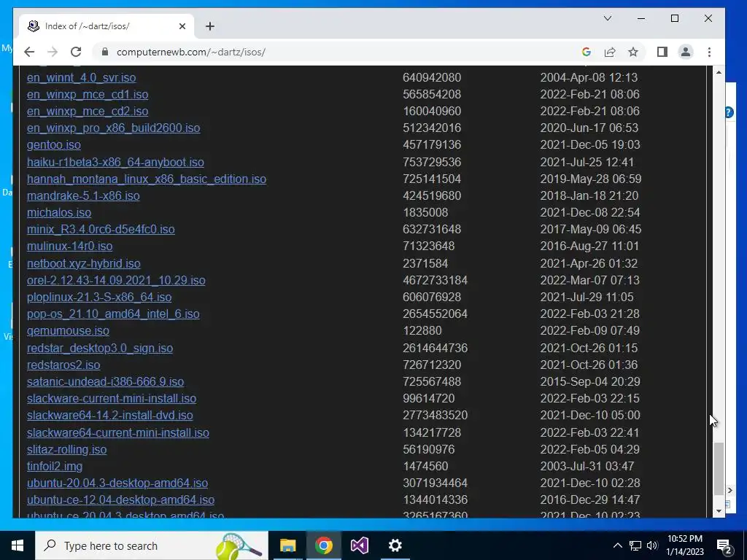The width and height of the screenshot is (747, 560).
Task: Open mandrake-5.1-x86.iso link
Action: coord(83,195)
